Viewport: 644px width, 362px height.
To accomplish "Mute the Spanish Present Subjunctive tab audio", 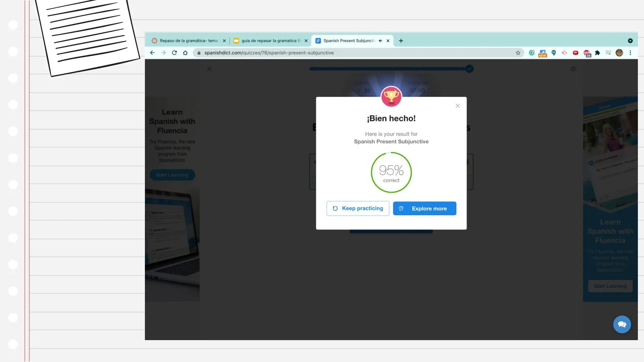I will tap(380, 41).
